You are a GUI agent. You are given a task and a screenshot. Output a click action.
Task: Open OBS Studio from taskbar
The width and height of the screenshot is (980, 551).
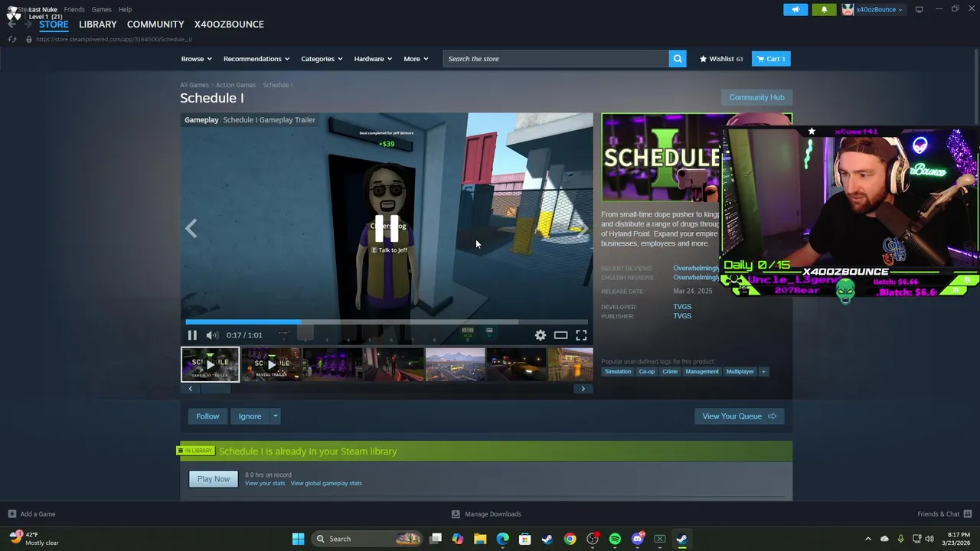[593, 539]
